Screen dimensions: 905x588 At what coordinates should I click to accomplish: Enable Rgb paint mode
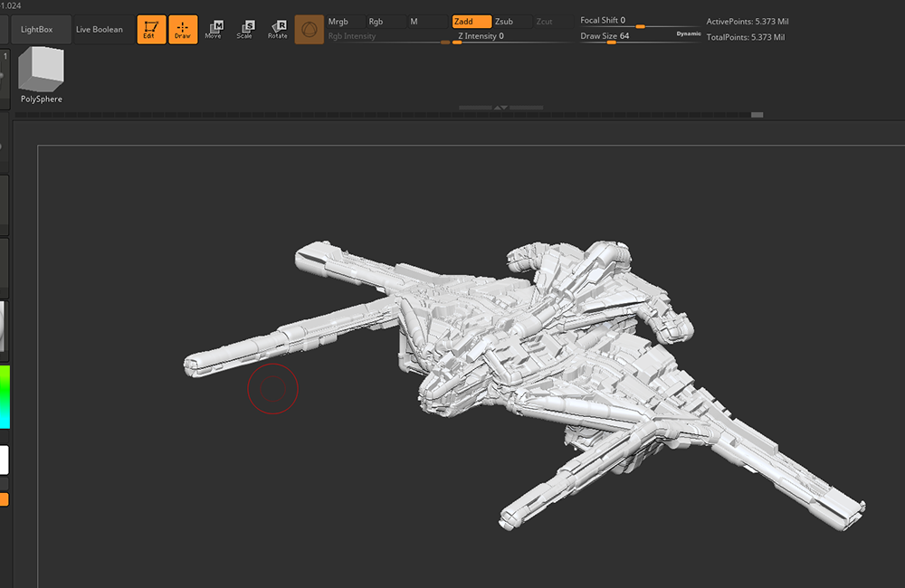tap(386, 22)
